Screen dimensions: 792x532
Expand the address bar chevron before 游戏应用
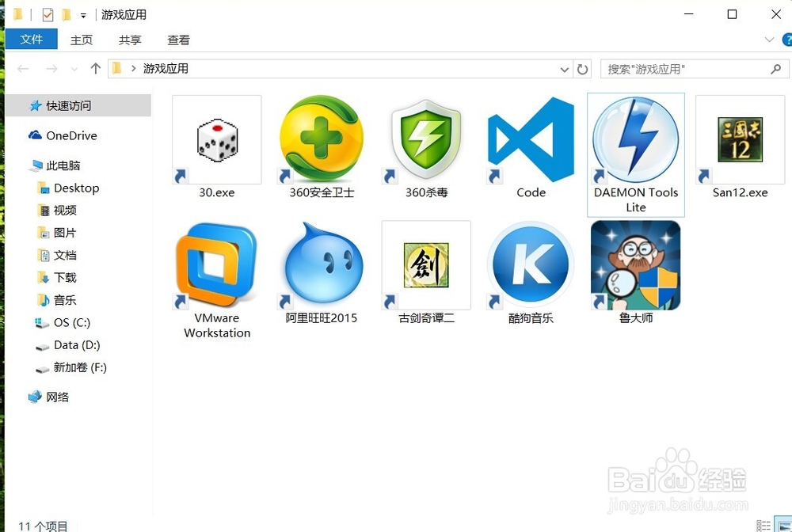[x=133, y=69]
